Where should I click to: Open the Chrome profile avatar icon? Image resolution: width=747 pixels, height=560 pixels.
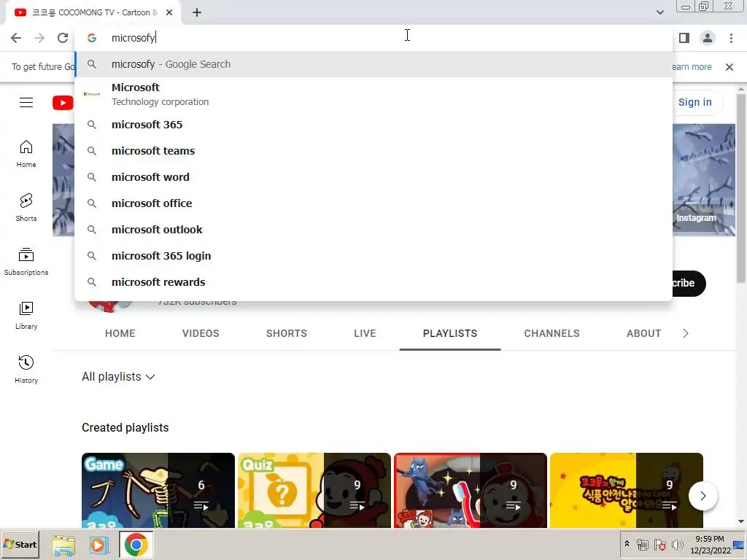tap(708, 38)
